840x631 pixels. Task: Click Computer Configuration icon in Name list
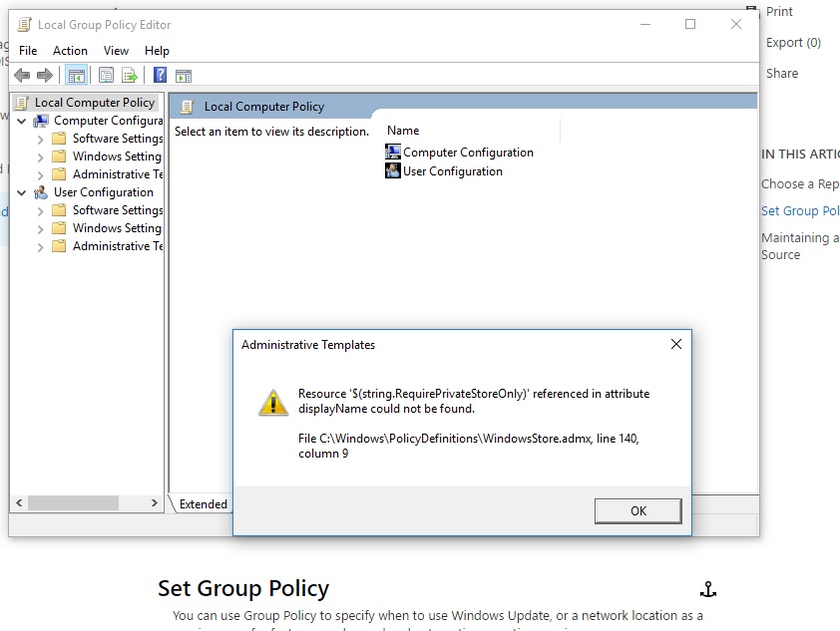tap(393, 152)
